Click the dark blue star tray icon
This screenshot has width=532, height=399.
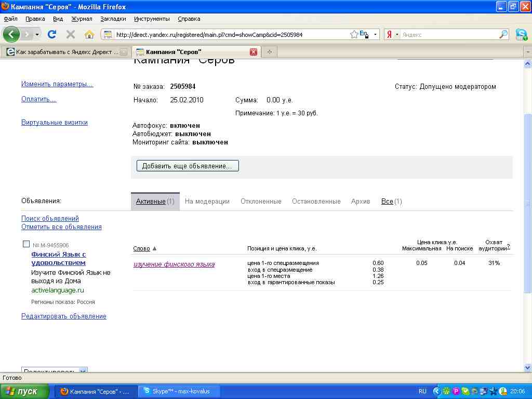[494, 391]
